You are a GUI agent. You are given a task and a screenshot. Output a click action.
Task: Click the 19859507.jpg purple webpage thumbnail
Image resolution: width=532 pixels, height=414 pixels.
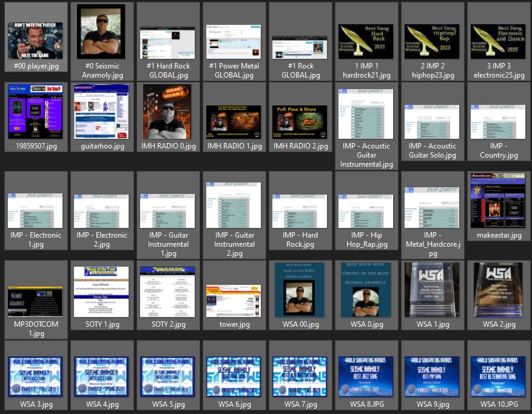[x=35, y=112]
